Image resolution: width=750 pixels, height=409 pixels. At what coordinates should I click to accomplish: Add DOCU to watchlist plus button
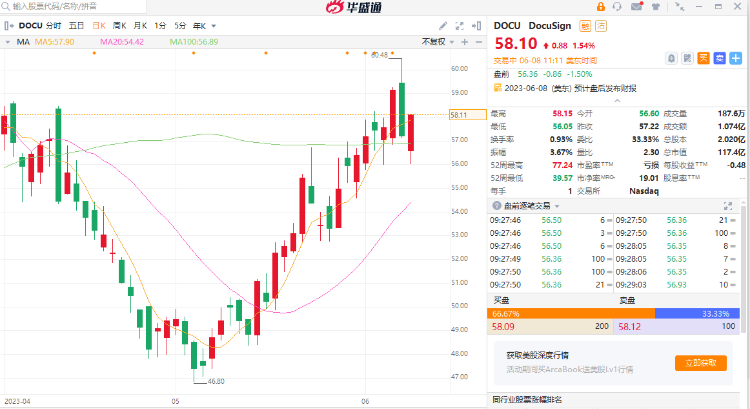coord(736,58)
